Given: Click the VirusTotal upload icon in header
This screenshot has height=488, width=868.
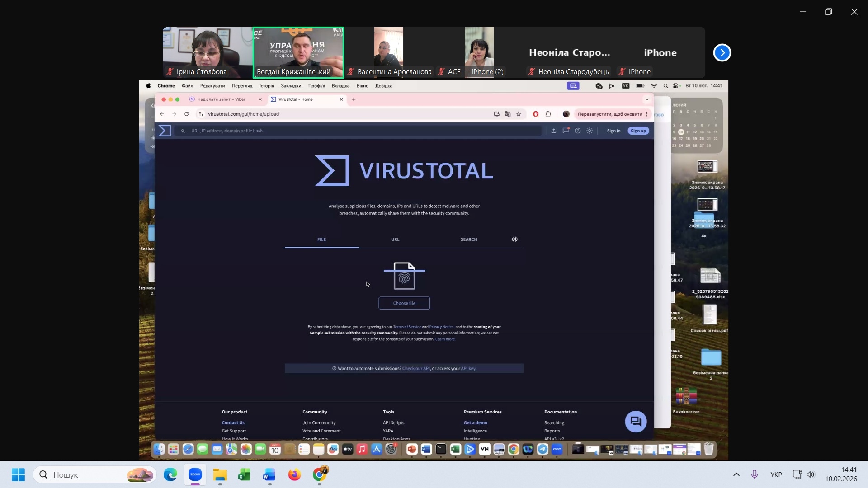Looking at the screenshot, I should coord(553,131).
